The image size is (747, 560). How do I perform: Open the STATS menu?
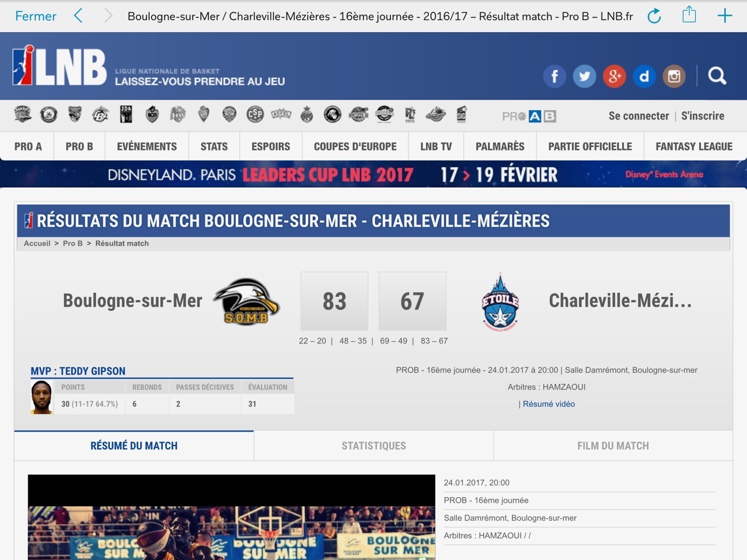(214, 146)
